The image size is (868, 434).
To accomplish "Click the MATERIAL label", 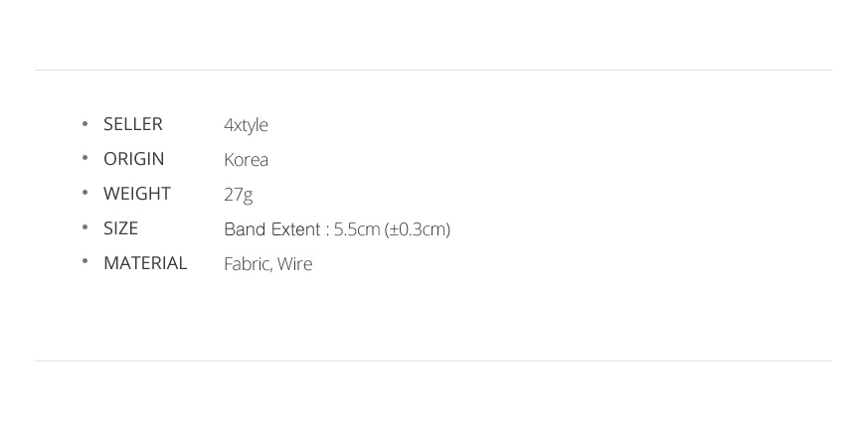I will (145, 264).
